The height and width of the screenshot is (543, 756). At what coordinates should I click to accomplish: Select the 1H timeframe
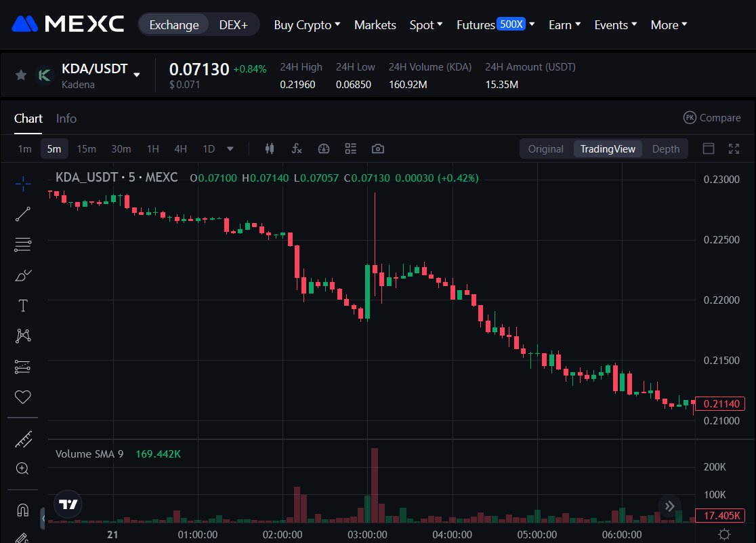pos(153,148)
